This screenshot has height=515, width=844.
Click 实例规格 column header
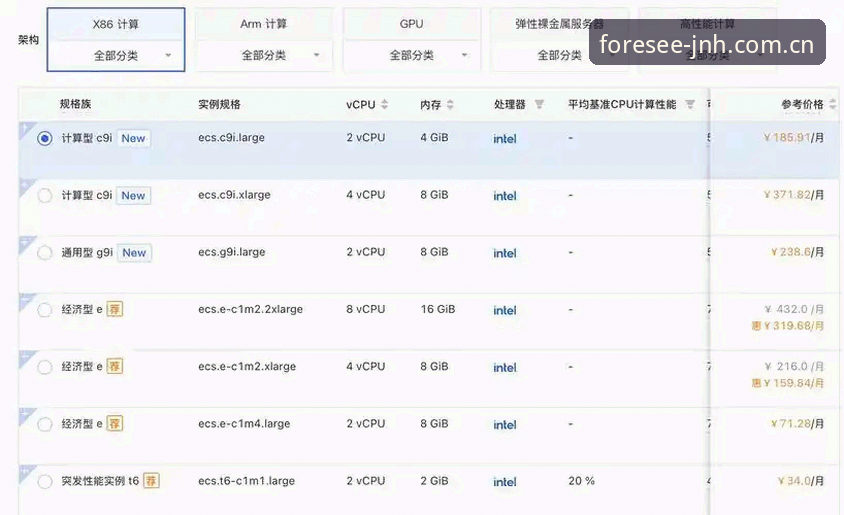click(219, 104)
